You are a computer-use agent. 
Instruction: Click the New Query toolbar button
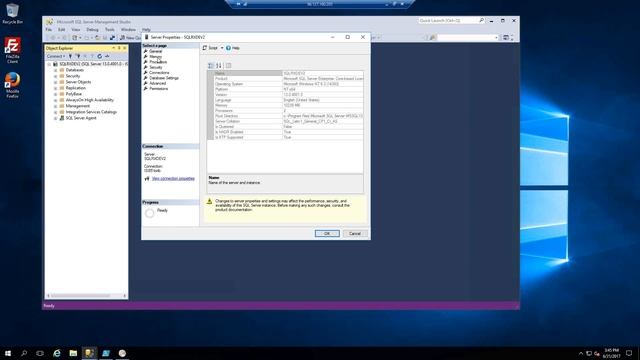coord(131,38)
